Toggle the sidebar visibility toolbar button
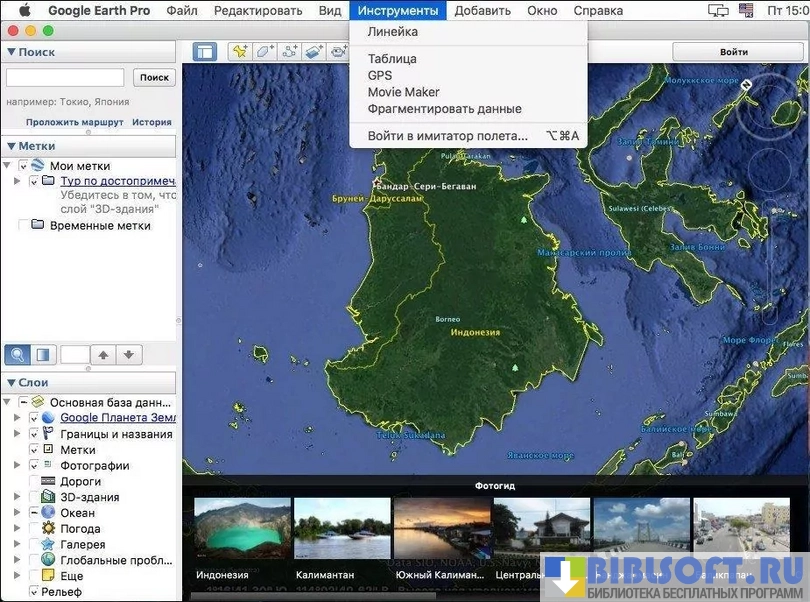 point(205,52)
